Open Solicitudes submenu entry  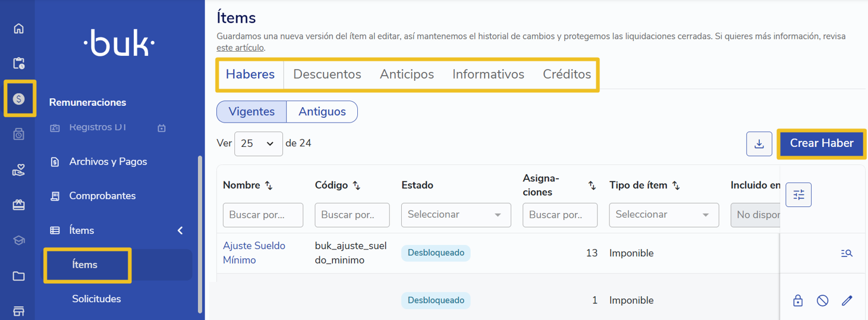(96, 299)
